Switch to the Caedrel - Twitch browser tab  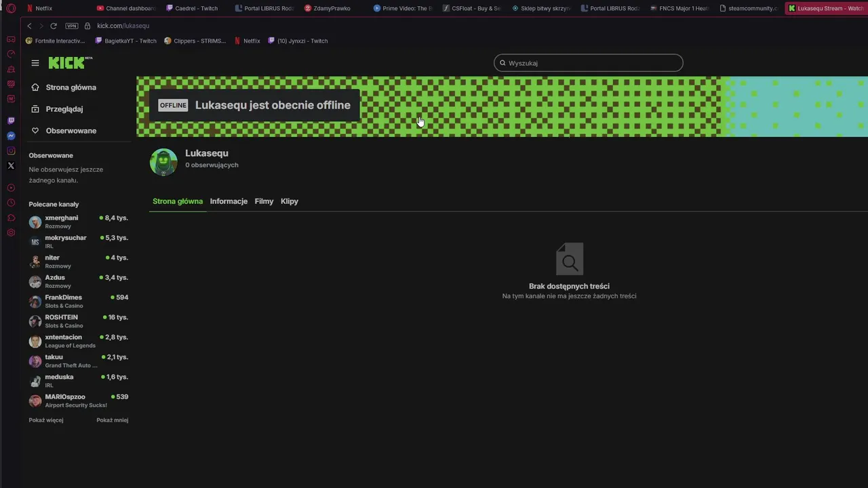[x=195, y=9]
